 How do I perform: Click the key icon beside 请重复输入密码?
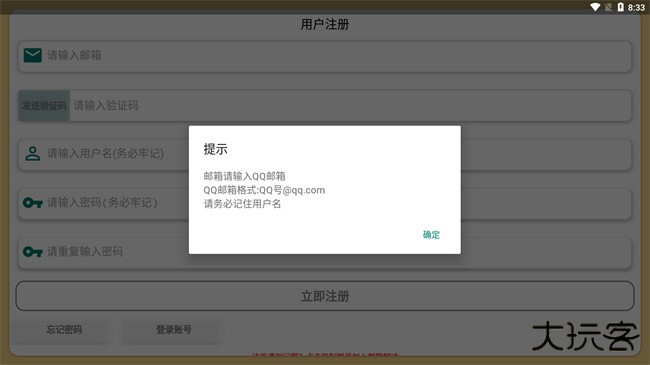tap(33, 251)
